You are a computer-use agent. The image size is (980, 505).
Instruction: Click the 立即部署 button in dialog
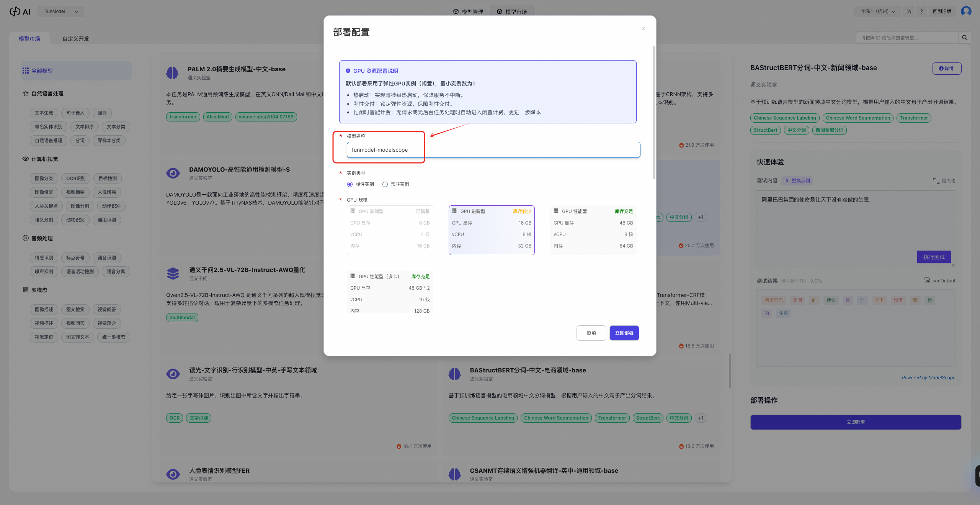coord(624,333)
